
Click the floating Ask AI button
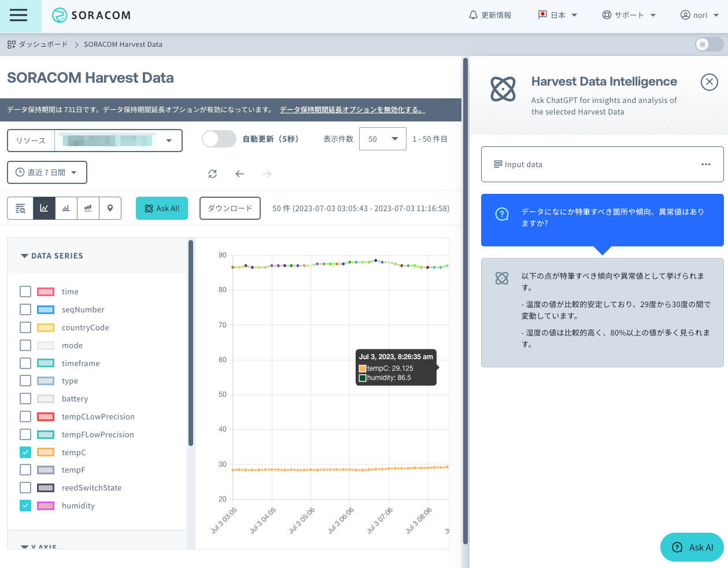(x=692, y=547)
